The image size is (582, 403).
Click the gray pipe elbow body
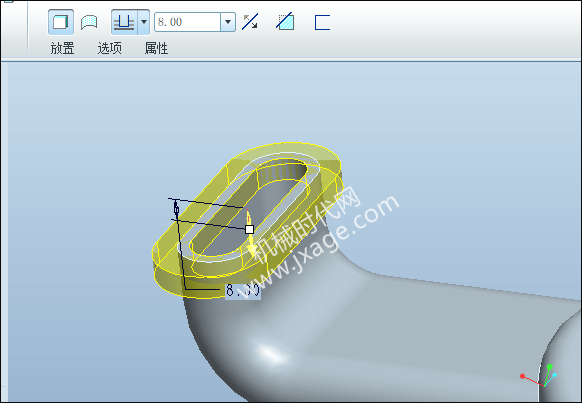pyautogui.click(x=371, y=334)
